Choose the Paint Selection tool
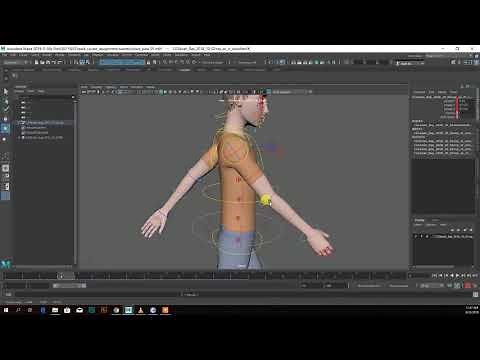Image resolution: width=480 pixels, height=360 pixels. coord(6,109)
